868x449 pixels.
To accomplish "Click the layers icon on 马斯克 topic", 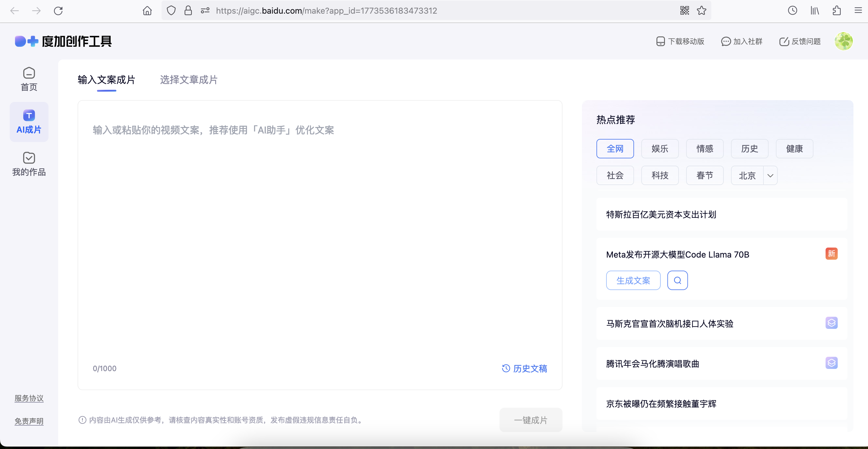I will point(831,323).
